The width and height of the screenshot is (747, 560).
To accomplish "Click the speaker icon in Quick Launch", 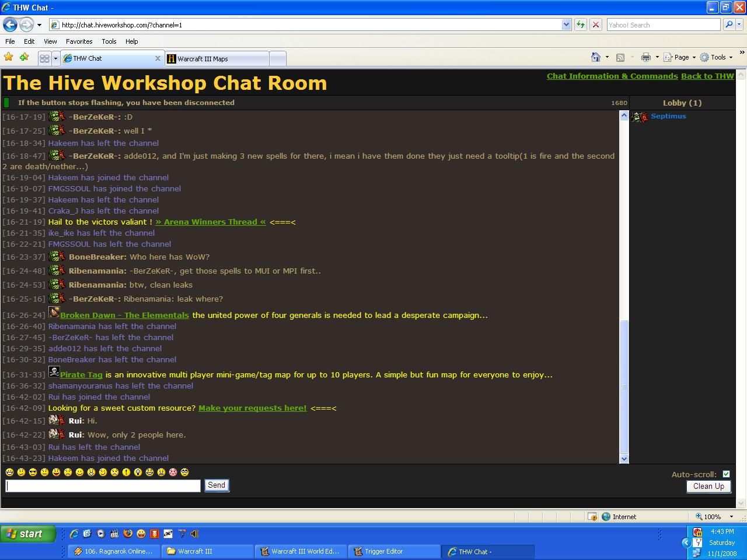I will point(195,533).
